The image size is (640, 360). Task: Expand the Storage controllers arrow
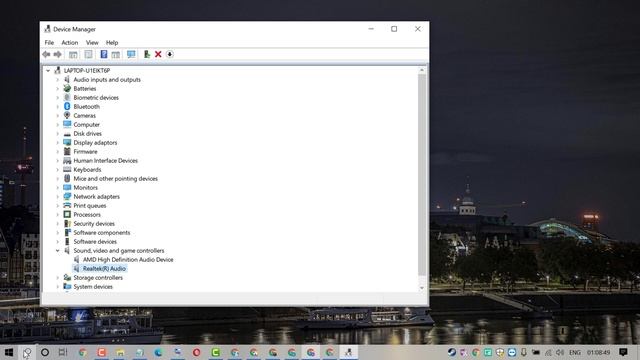58,278
